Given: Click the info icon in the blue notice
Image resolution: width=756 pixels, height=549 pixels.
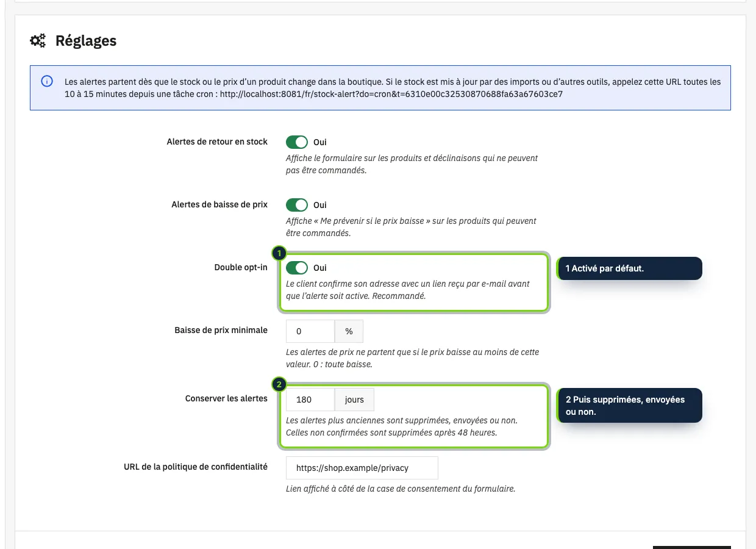Looking at the screenshot, I should (46, 81).
